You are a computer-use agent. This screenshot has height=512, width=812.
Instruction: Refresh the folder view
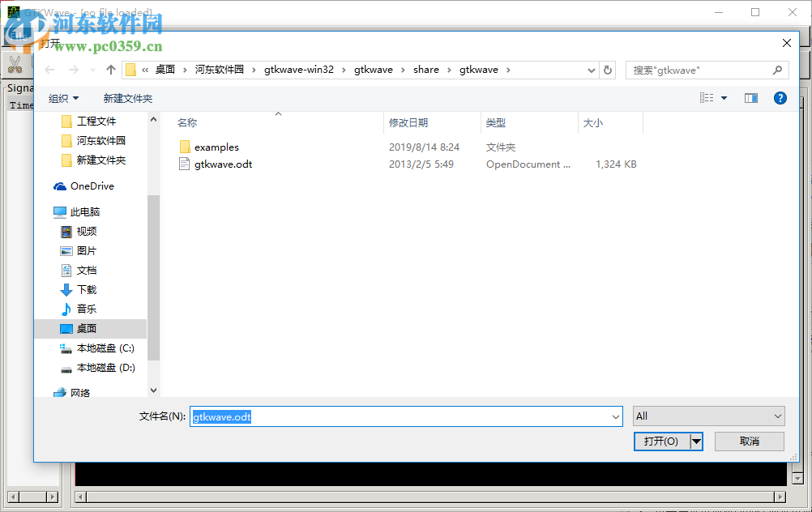pyautogui.click(x=607, y=70)
